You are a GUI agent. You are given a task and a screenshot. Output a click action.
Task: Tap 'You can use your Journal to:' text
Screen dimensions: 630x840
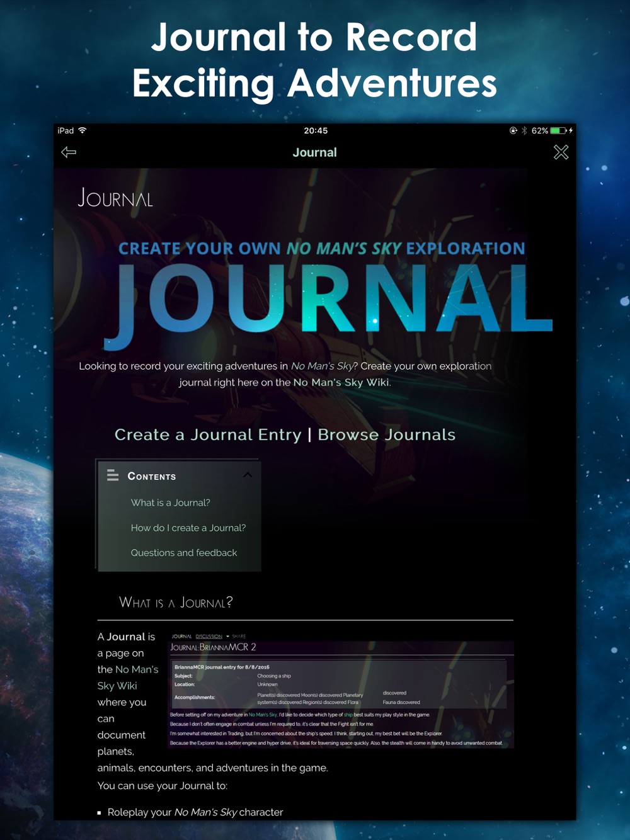click(163, 786)
